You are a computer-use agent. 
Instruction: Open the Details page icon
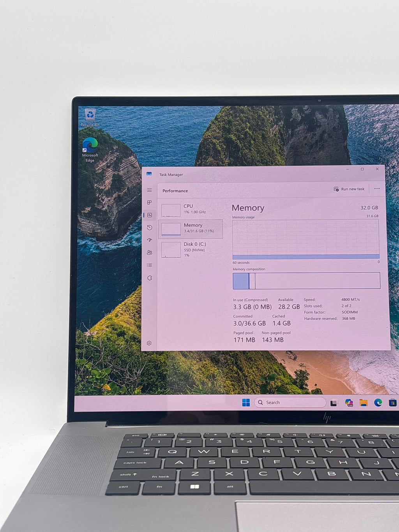[150, 265]
